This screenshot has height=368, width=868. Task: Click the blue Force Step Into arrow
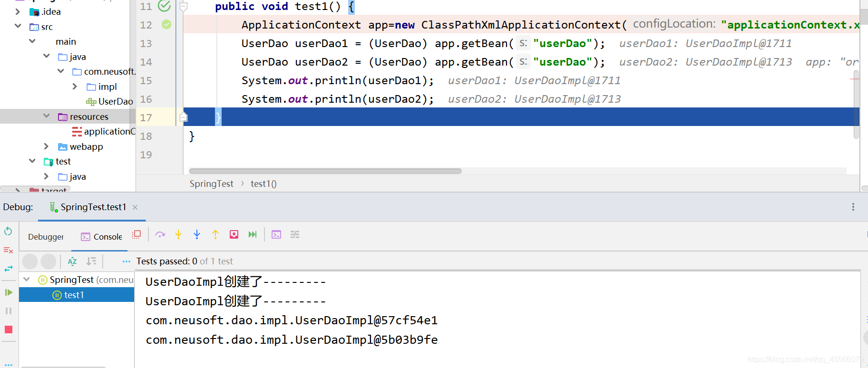click(197, 234)
